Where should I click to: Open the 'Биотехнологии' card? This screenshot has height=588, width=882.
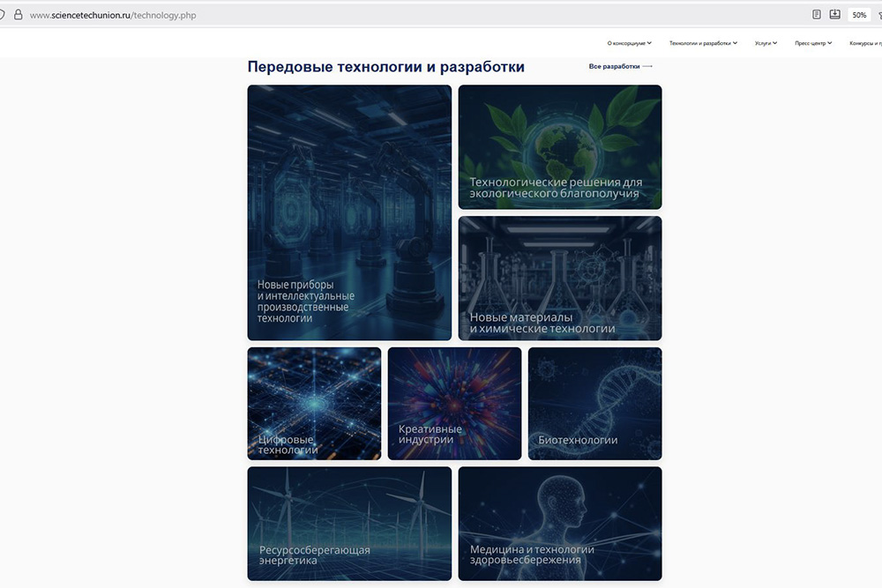pyautogui.click(x=594, y=403)
